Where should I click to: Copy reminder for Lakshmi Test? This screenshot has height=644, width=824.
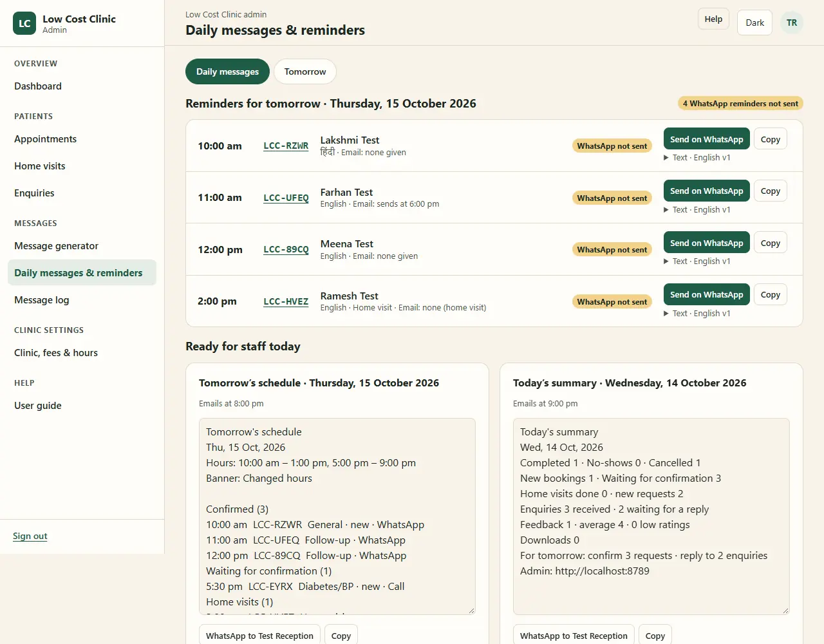[770, 139]
